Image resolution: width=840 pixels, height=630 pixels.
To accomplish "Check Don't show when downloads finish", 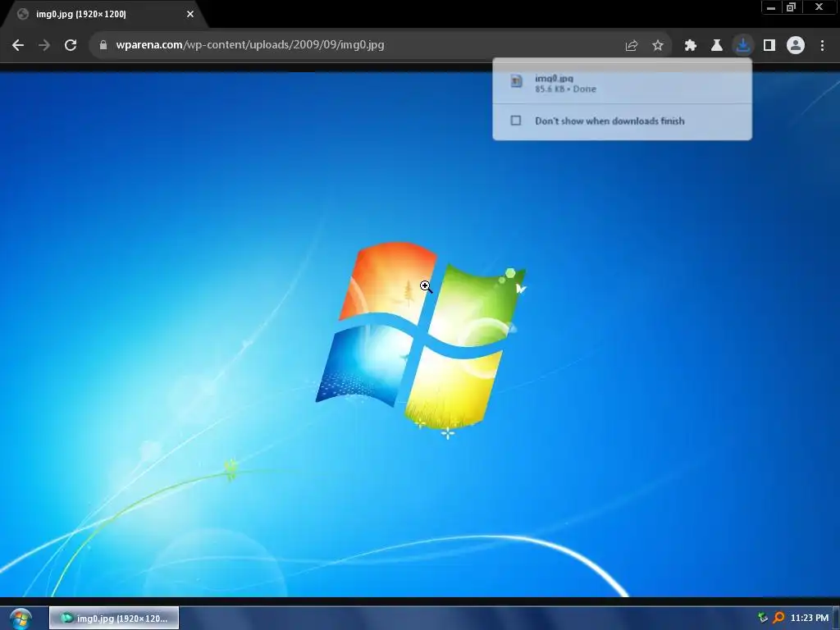I will point(515,121).
